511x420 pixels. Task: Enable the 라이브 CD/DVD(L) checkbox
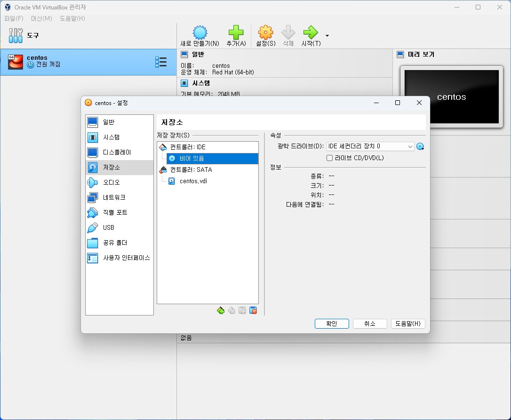(329, 158)
